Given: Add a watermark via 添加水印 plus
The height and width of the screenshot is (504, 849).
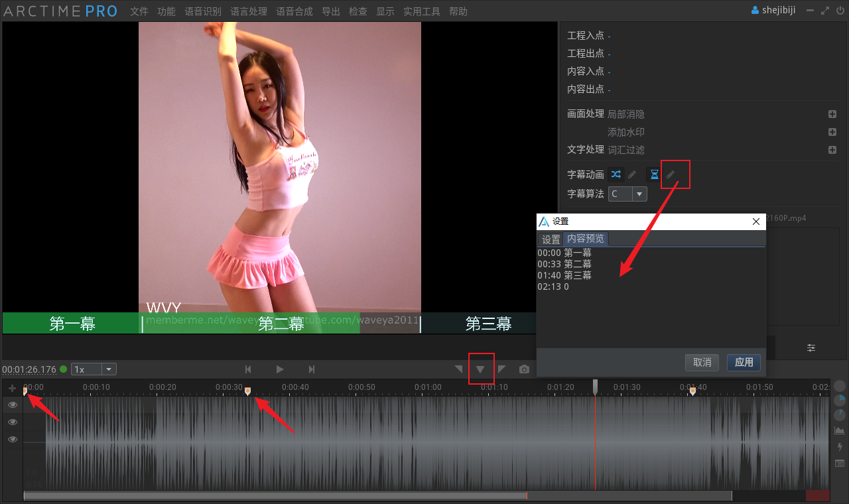Looking at the screenshot, I should pos(832,132).
